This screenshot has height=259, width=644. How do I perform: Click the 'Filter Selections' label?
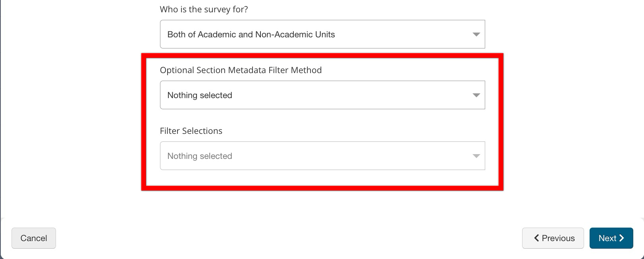[x=191, y=131]
